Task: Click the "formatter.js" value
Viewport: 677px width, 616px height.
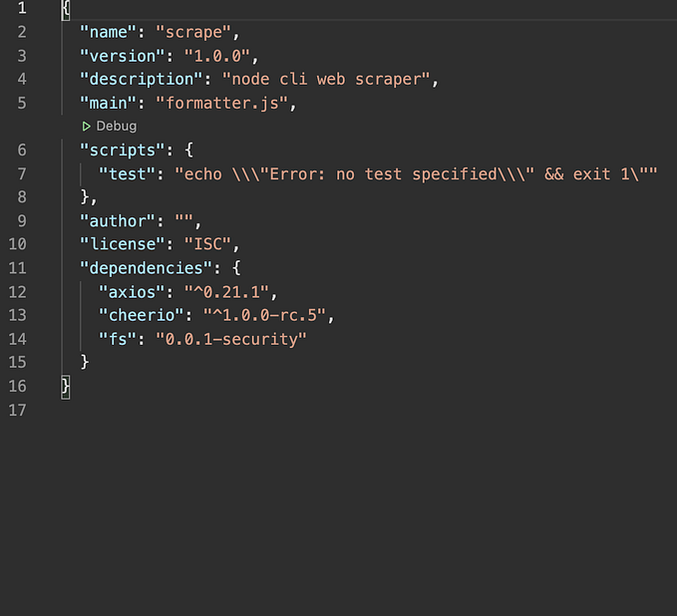Action: click(x=222, y=104)
